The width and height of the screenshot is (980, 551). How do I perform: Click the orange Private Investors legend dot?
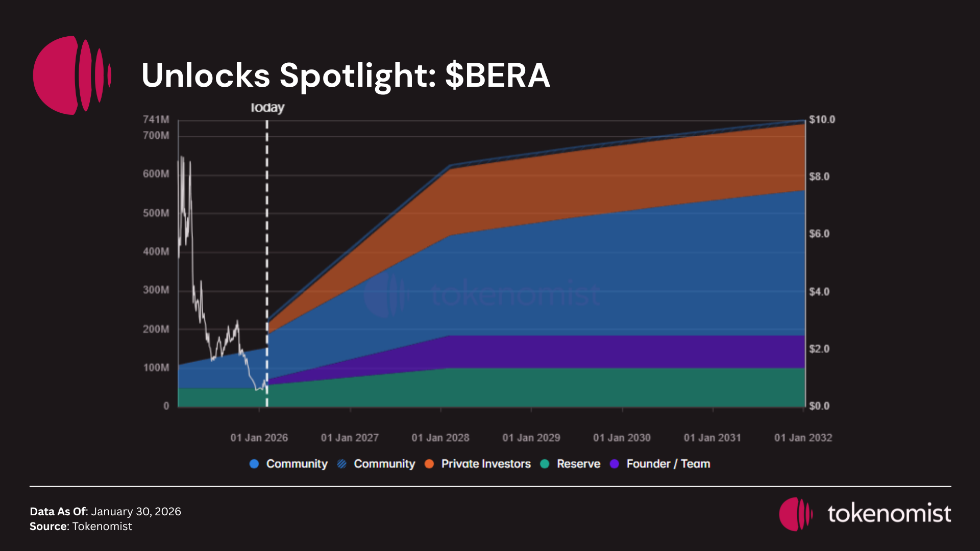[x=429, y=464]
